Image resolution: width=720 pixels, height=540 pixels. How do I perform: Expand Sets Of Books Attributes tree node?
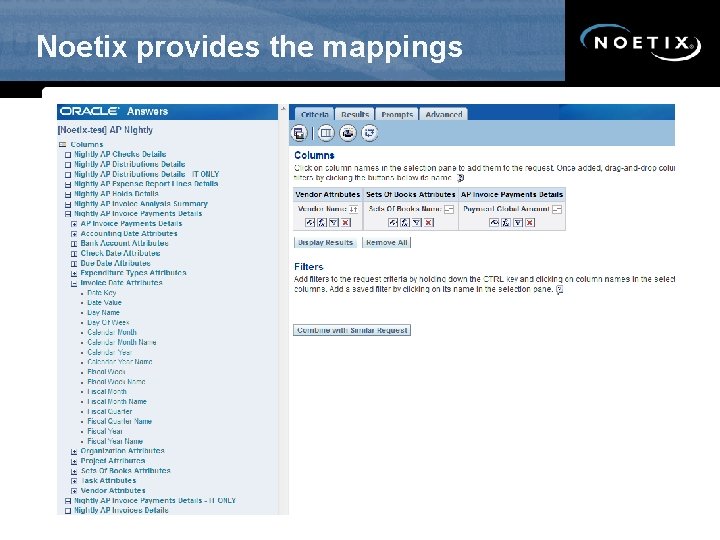point(74,471)
